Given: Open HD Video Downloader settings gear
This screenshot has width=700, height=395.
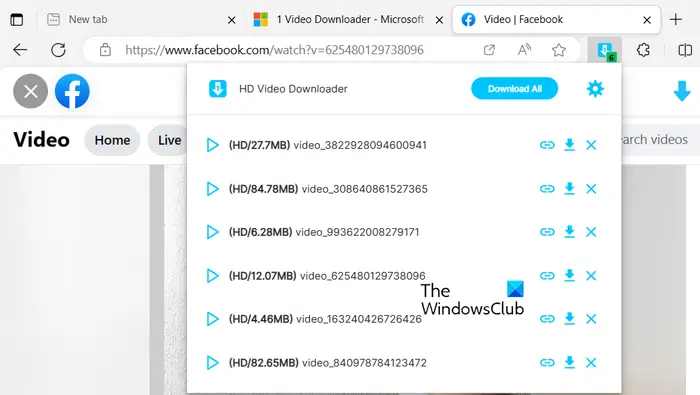Looking at the screenshot, I should click(x=595, y=89).
